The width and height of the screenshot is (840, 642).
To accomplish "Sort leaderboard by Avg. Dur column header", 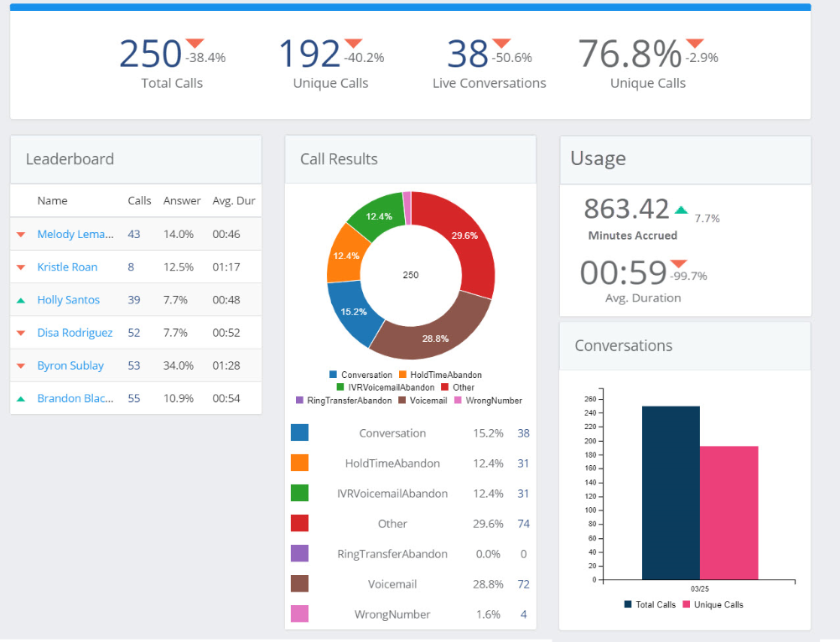I will [x=234, y=201].
